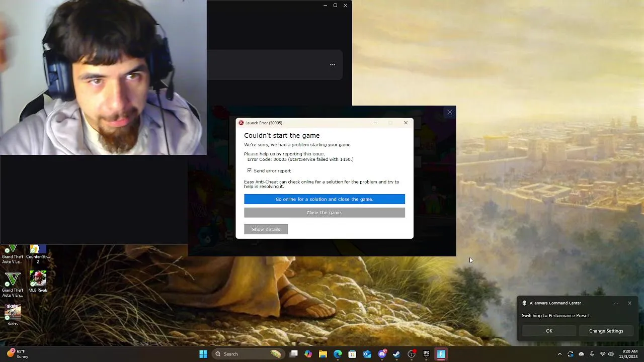
Task: Click the Alienware Command Center notification title
Action: (555, 303)
